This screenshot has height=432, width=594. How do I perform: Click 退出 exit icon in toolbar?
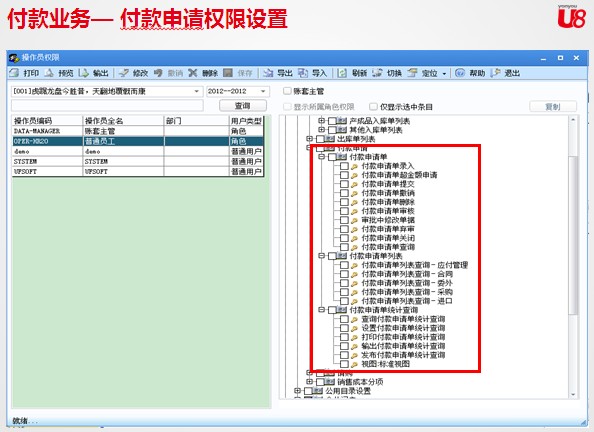tap(495, 73)
